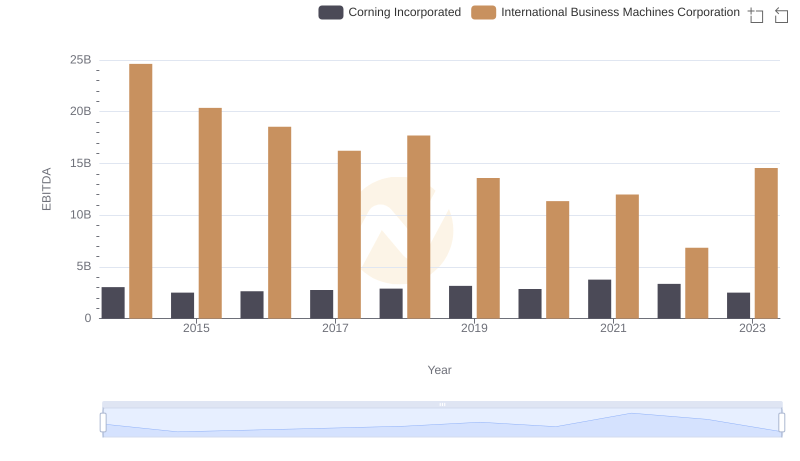Screen dimensions: 800x461
Task: Click the IBM bar for 2021
Action: pyautogui.click(x=627, y=257)
